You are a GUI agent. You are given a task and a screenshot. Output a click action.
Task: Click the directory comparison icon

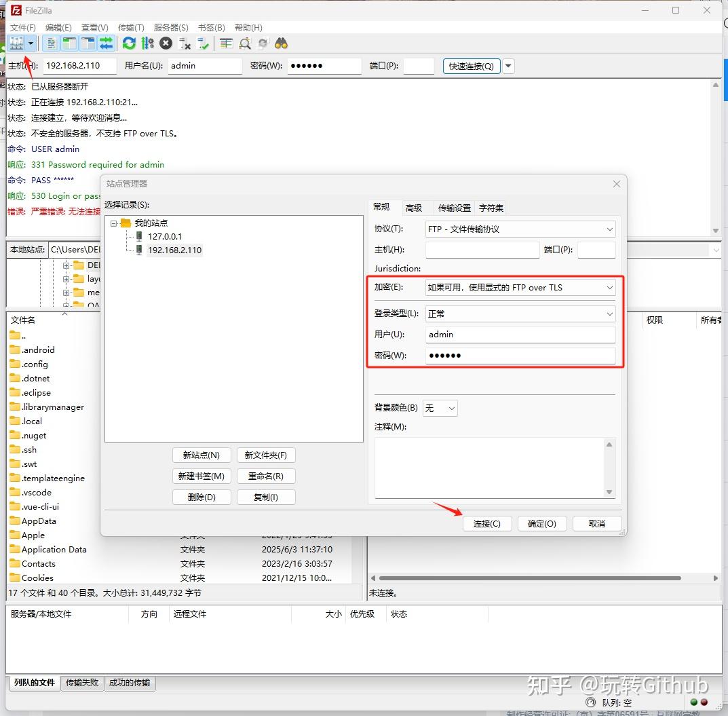[x=245, y=43]
